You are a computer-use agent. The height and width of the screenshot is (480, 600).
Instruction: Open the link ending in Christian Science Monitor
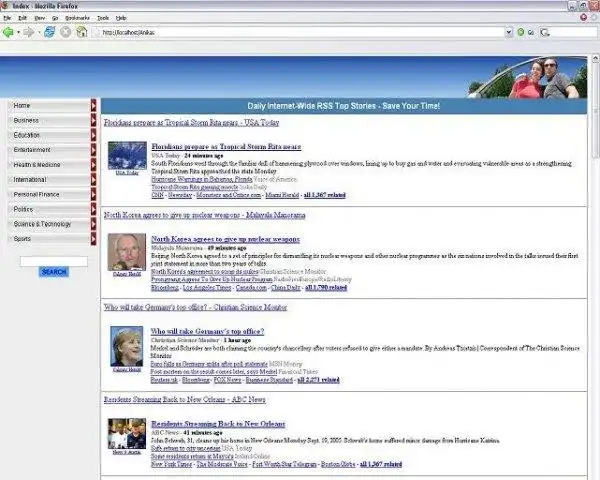click(195, 307)
